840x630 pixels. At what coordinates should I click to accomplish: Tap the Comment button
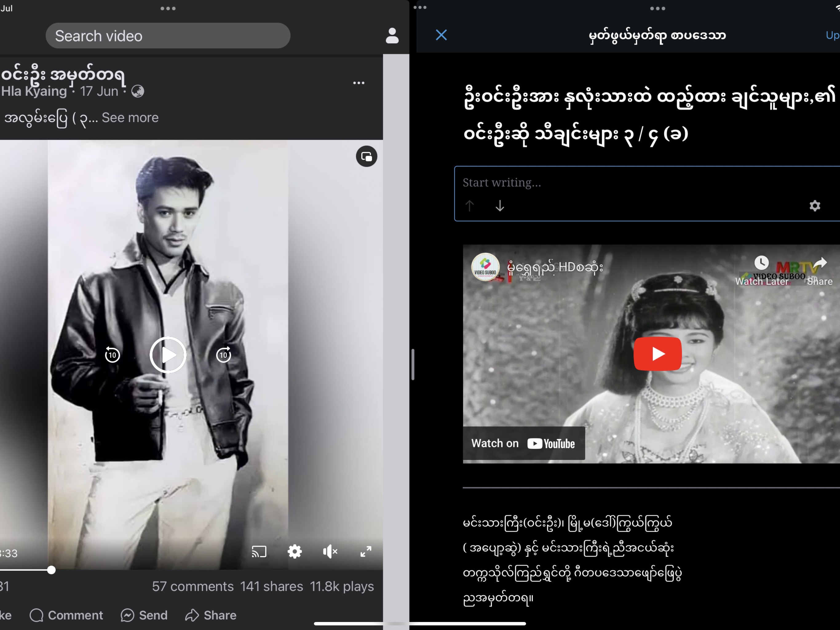tap(66, 615)
